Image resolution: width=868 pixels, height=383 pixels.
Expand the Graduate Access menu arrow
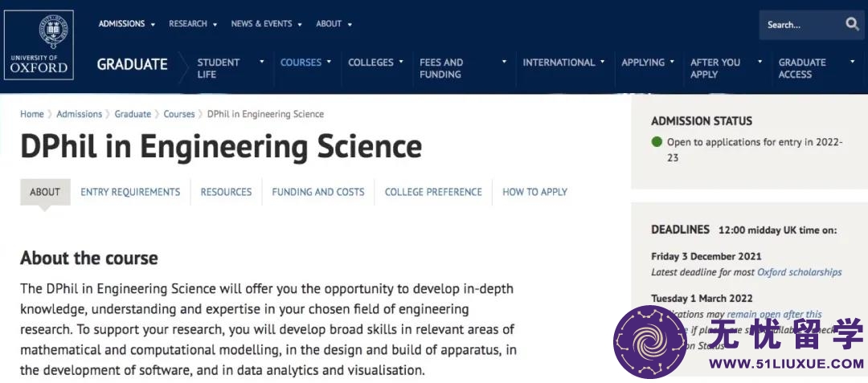[x=852, y=62]
